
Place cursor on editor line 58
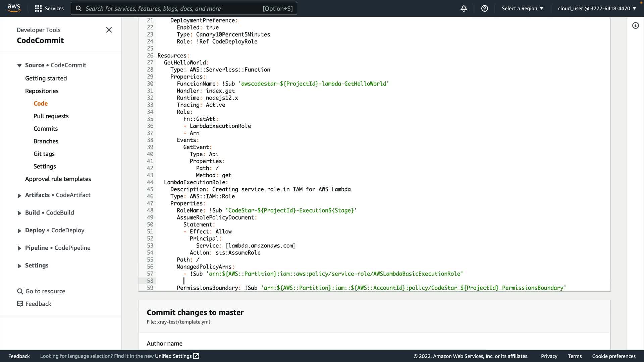click(302, 281)
